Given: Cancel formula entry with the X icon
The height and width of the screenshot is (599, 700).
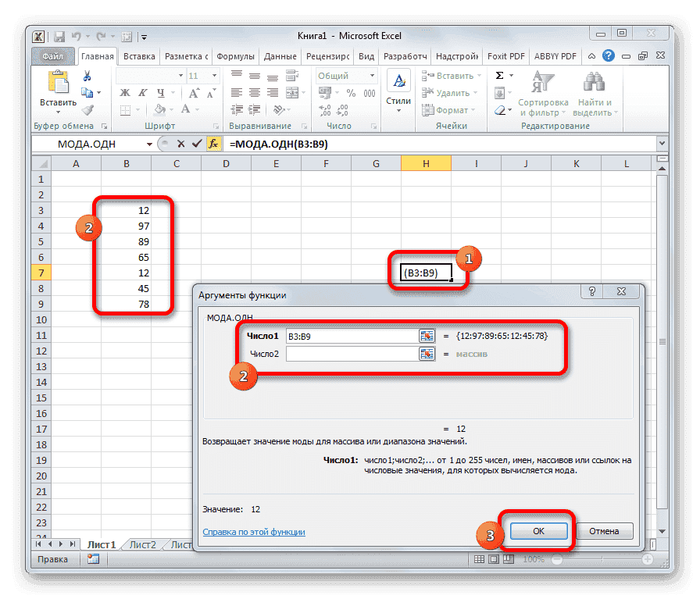Looking at the screenshot, I should pyautogui.click(x=180, y=144).
